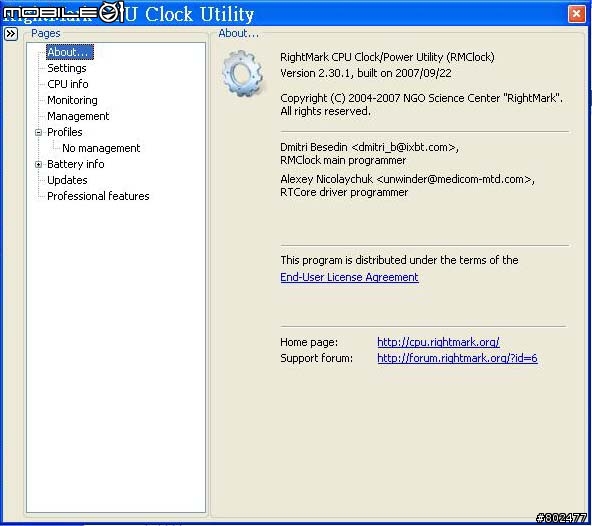592x526 pixels.
Task: Click the Support forum: label
Action: pos(316,358)
